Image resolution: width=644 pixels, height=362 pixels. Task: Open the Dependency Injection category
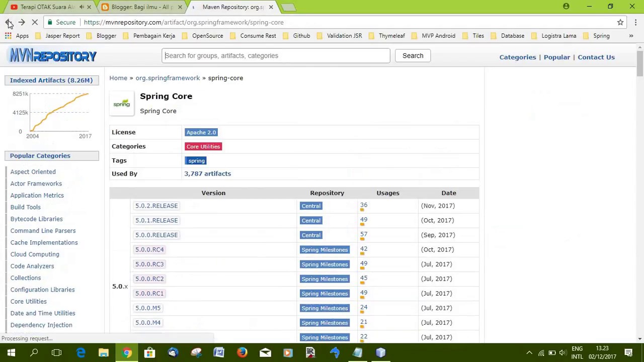(41, 325)
